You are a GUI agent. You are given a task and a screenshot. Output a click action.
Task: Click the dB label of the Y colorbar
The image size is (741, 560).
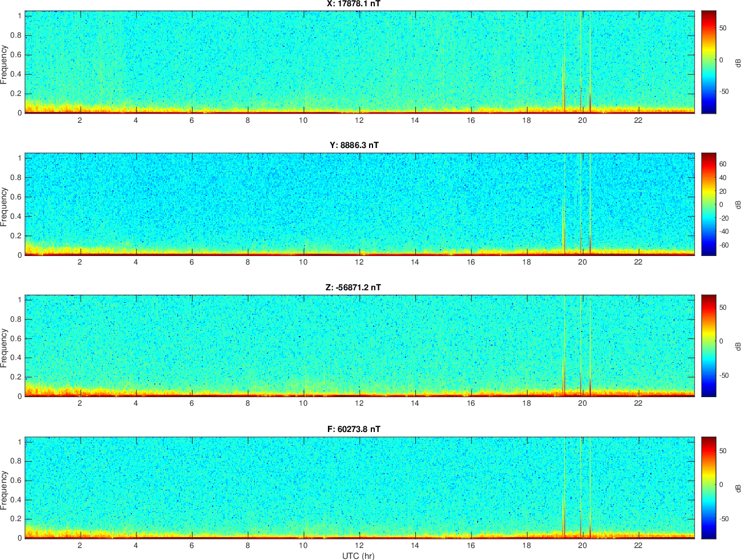click(738, 204)
